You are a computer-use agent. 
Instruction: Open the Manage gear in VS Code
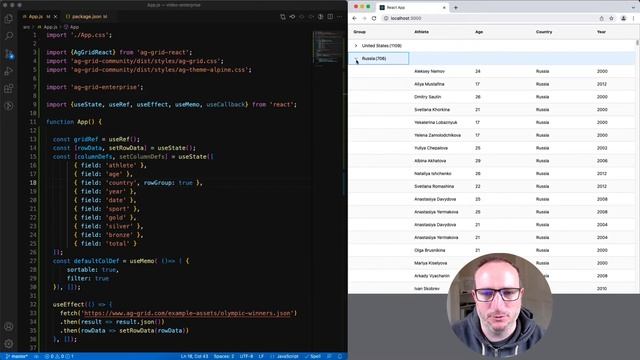tap(9, 343)
